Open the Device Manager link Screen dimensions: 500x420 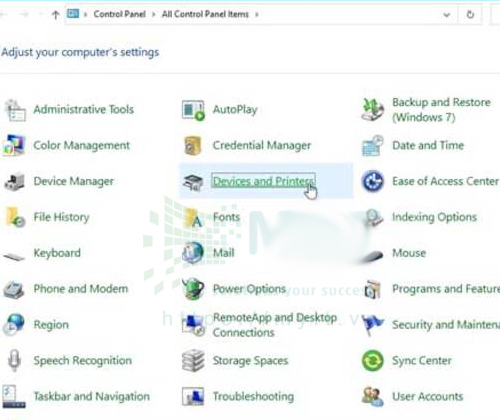point(74,182)
